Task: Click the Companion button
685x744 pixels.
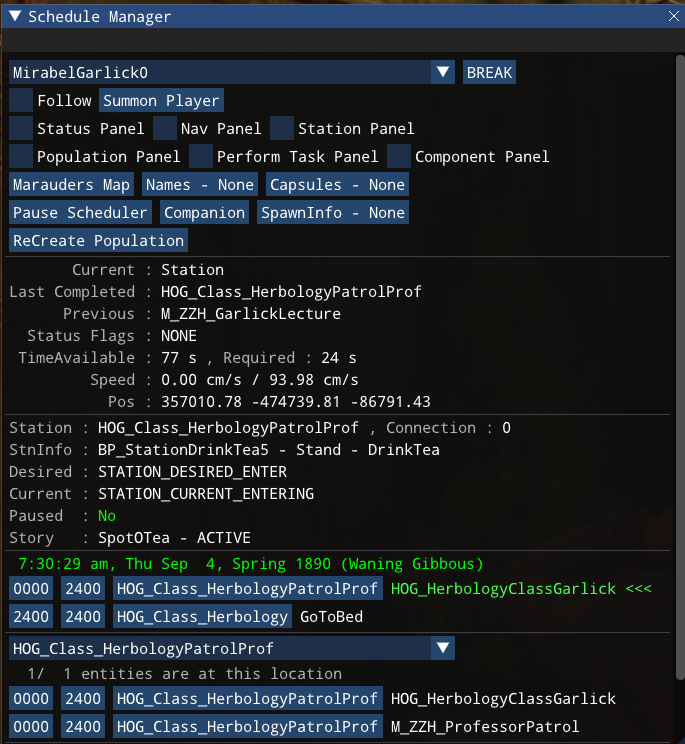Action: tap(204, 212)
